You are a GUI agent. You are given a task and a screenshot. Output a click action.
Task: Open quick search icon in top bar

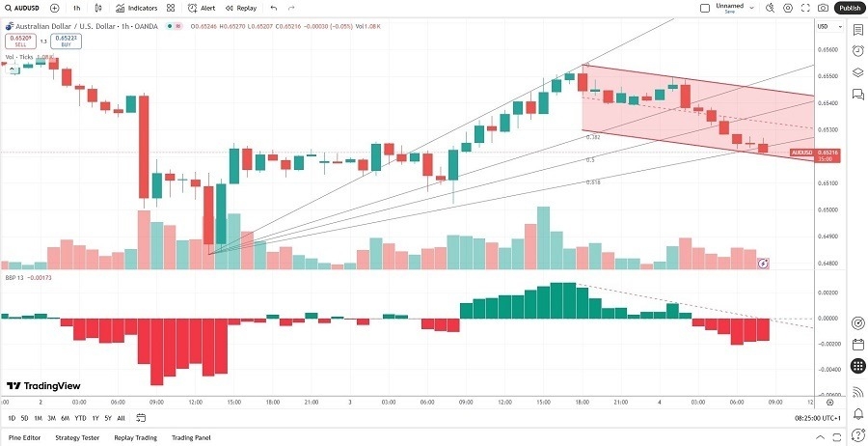pyautogui.click(x=771, y=8)
